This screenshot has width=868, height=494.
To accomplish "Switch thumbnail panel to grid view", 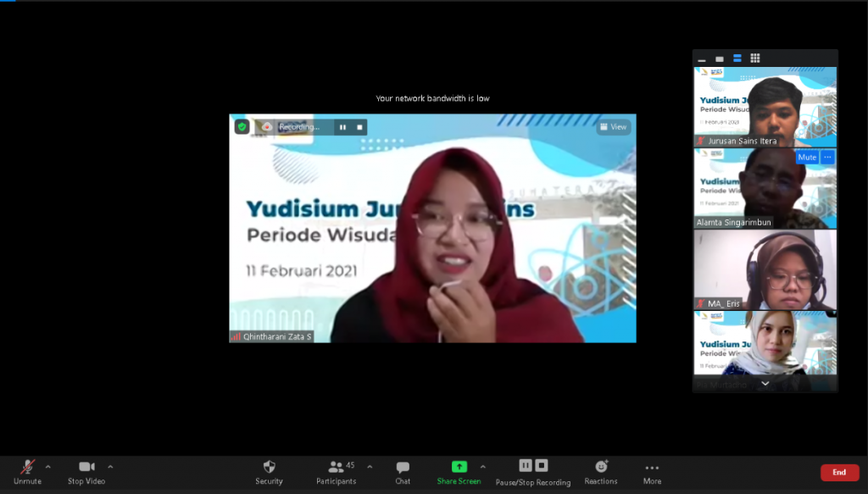I will (755, 58).
